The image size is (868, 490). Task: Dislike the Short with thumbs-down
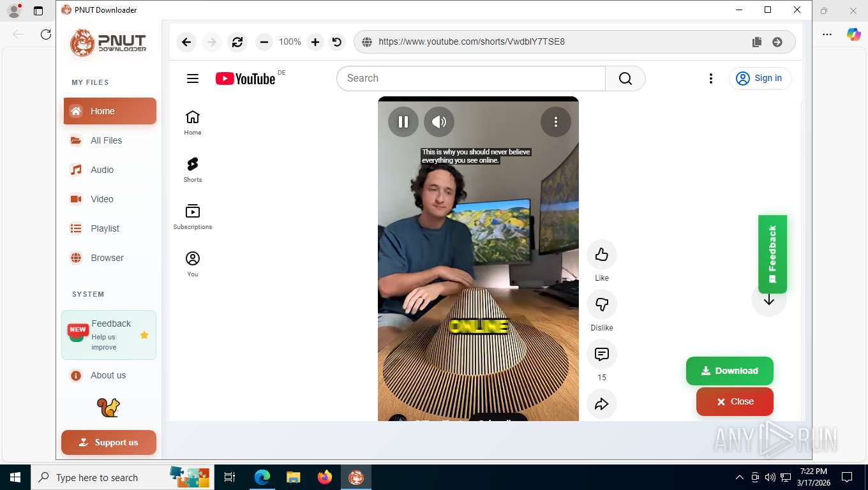[602, 305]
